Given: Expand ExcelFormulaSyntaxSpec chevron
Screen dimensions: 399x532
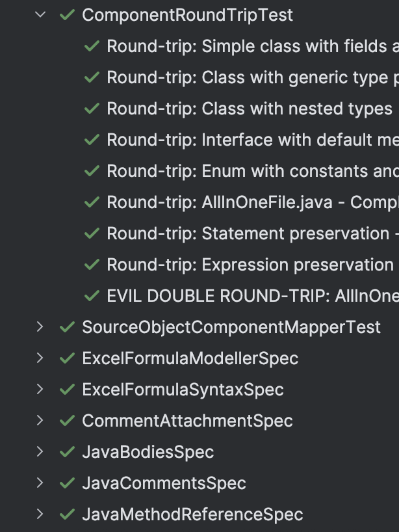Looking at the screenshot, I should (40, 390).
